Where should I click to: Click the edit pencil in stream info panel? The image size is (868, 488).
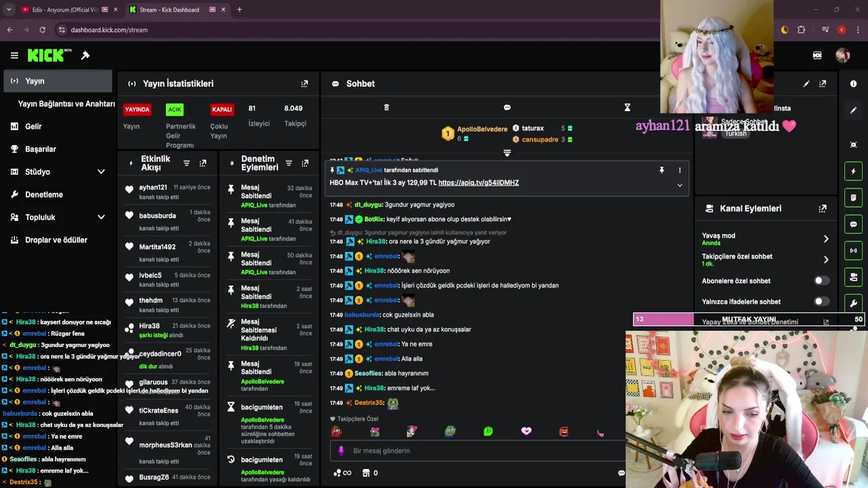[806, 84]
